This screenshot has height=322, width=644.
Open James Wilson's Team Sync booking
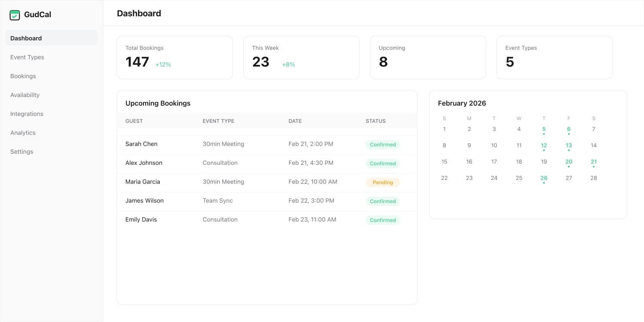(x=267, y=201)
